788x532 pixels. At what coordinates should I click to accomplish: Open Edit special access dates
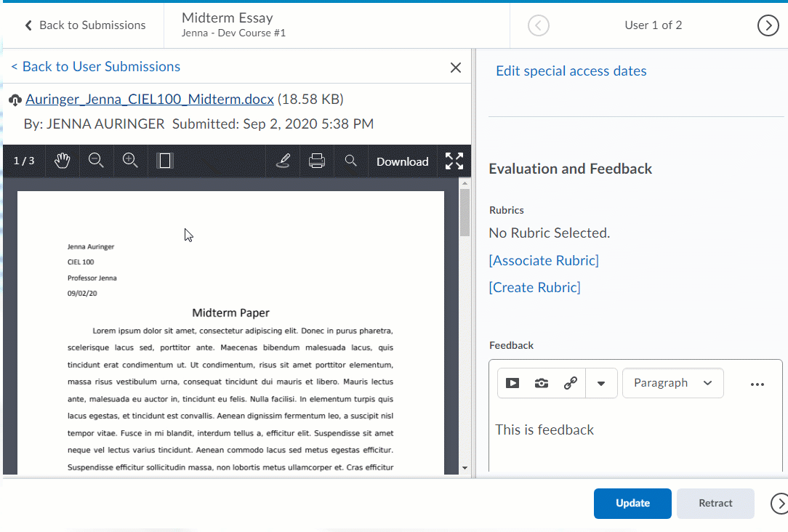571,70
